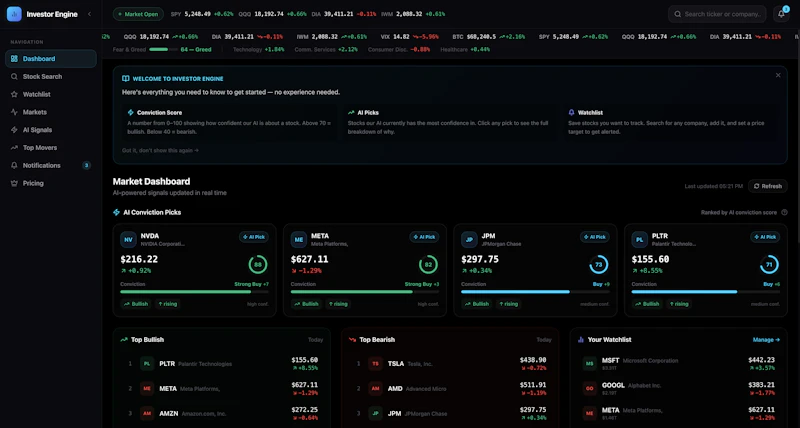
Task: Open Top Movers in the sidebar
Action: 51,148
